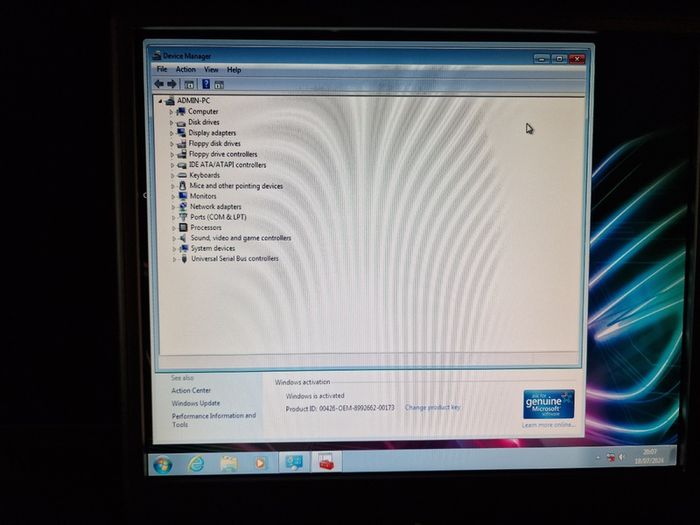Image resolution: width=700 pixels, height=525 pixels.
Task: Open the Windows Update link
Action: click(196, 403)
